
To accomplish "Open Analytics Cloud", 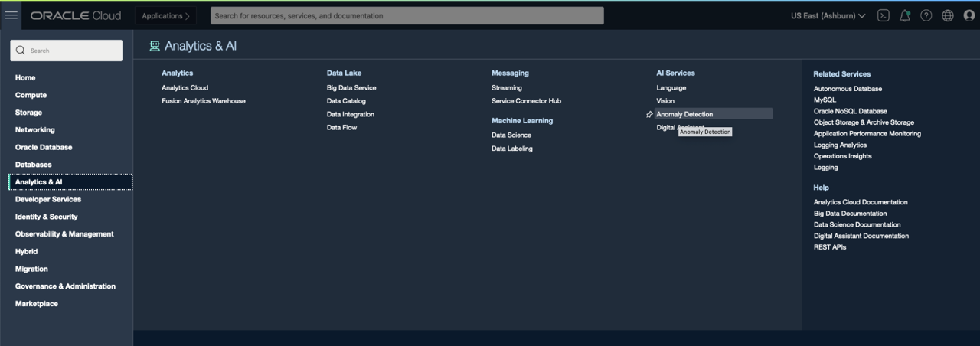I will point(185,87).
